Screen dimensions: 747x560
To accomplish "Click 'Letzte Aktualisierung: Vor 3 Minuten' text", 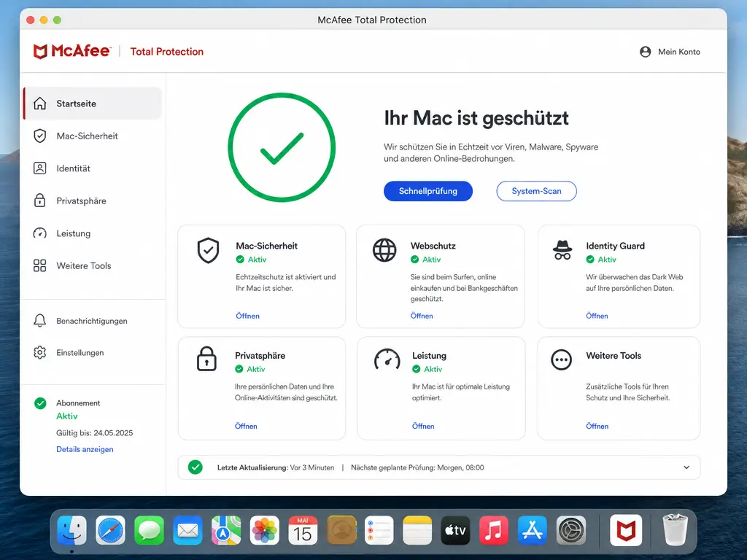I will [276, 467].
